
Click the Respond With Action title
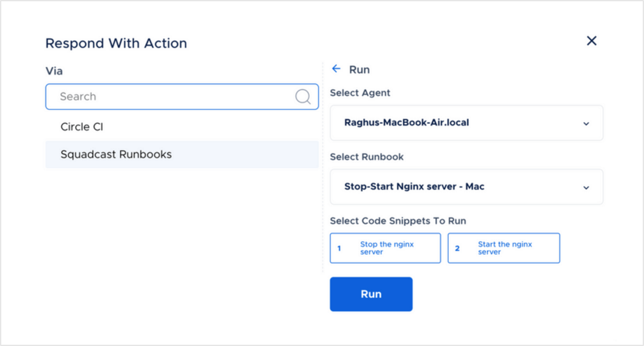(x=116, y=43)
